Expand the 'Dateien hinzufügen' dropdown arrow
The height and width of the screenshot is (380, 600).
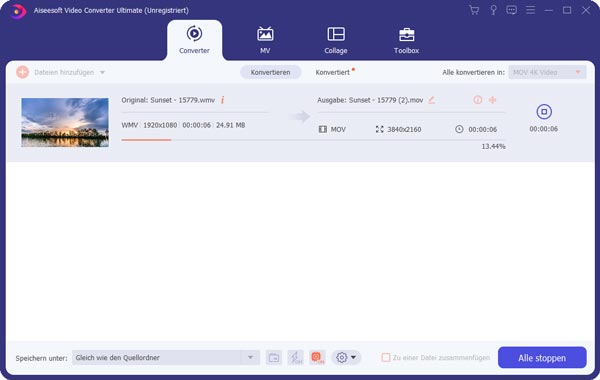click(103, 72)
